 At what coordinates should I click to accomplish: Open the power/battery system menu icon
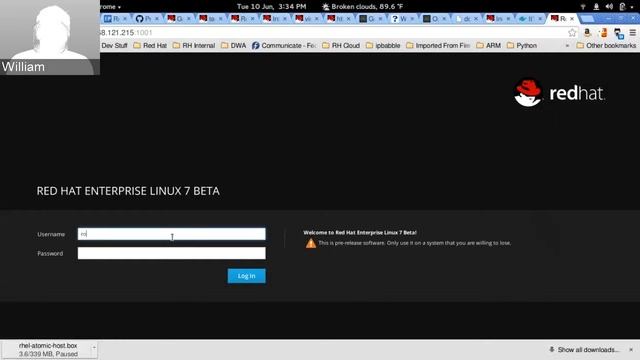coord(622,7)
